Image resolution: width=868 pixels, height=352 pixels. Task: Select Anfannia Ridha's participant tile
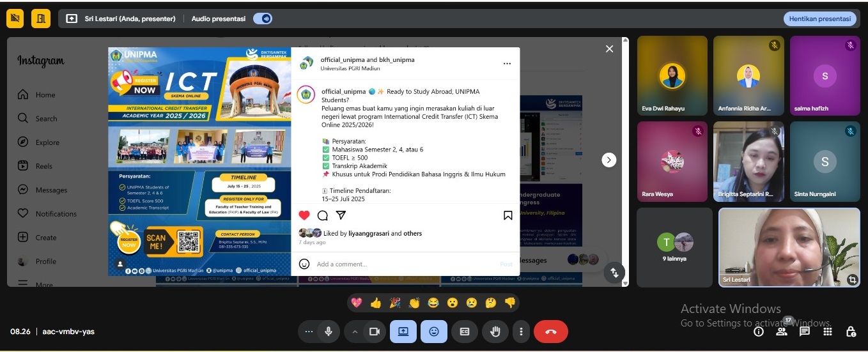(x=748, y=75)
